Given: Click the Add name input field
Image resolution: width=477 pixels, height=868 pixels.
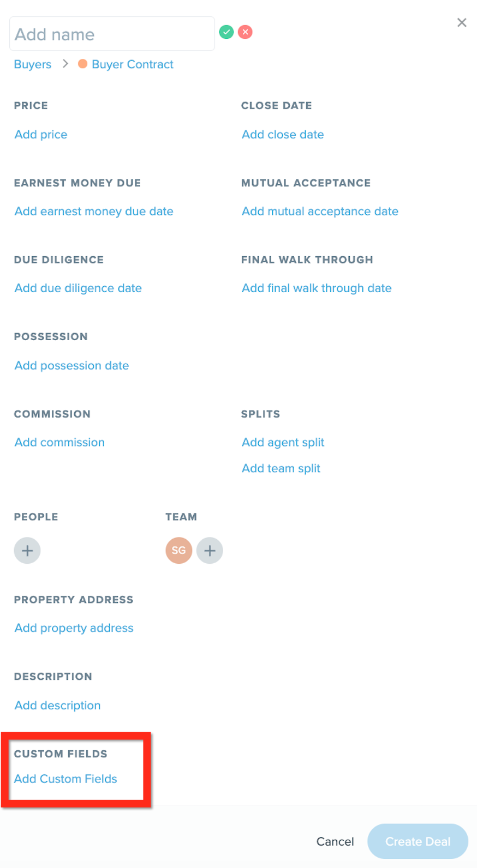Looking at the screenshot, I should 112,34.
